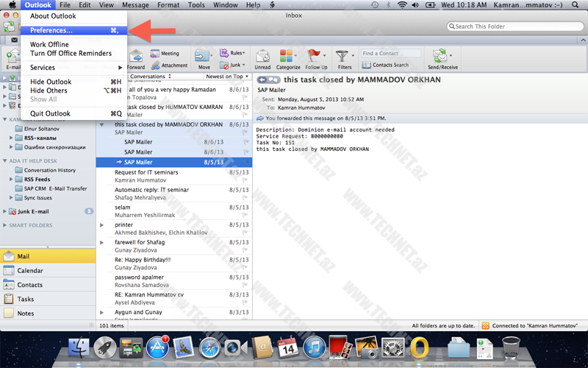Open the Services submenu
This screenshot has height=368, width=588.
74,68
